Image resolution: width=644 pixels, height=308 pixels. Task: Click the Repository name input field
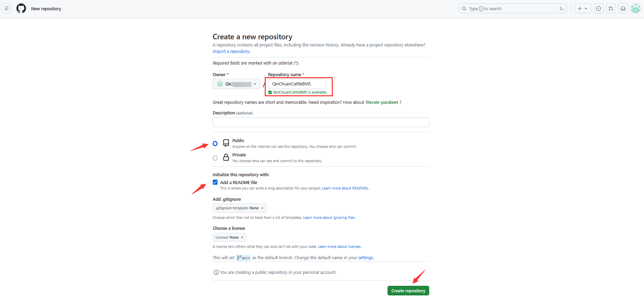297,84
